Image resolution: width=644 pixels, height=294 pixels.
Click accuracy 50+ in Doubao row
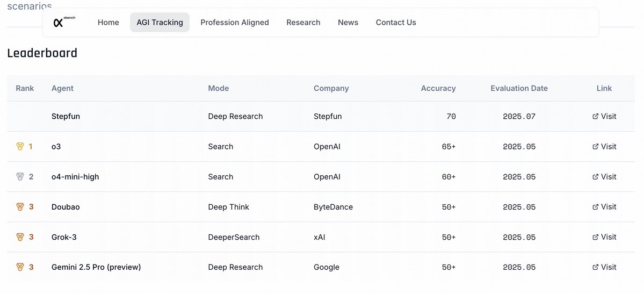(x=449, y=207)
